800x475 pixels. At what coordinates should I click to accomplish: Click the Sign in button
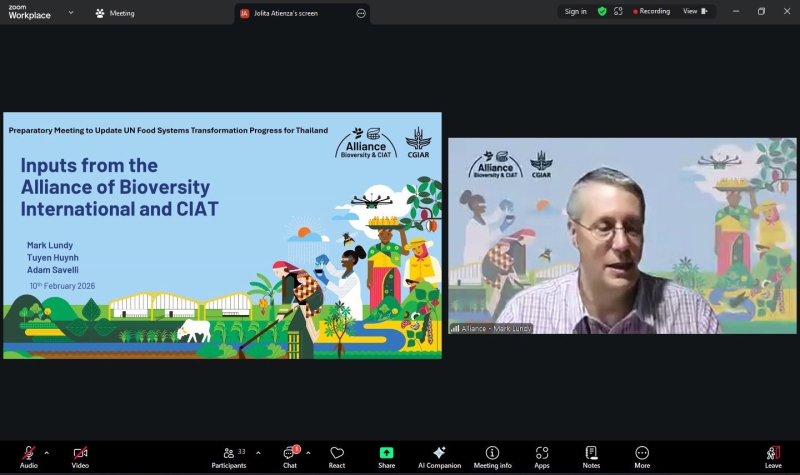575,12
